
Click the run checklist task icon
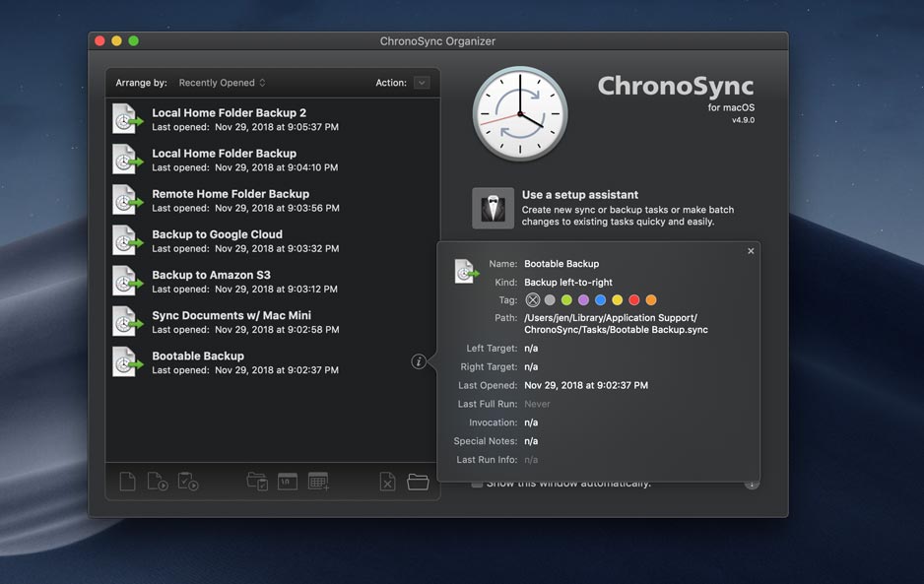188,482
